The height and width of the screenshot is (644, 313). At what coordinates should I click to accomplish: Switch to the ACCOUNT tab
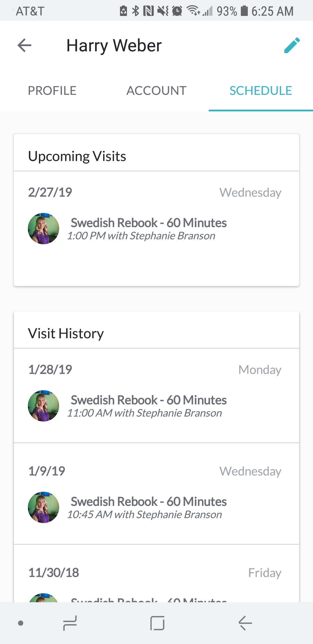[156, 91]
